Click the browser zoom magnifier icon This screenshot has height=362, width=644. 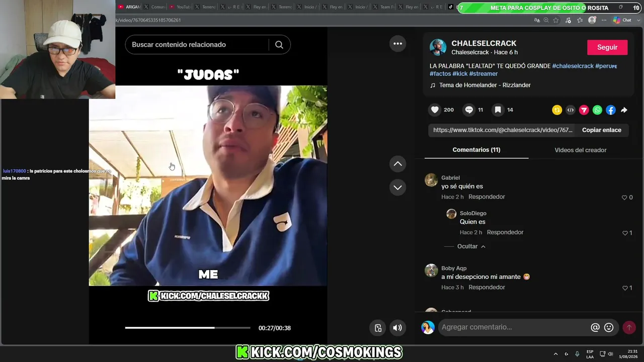pyautogui.click(x=546, y=20)
